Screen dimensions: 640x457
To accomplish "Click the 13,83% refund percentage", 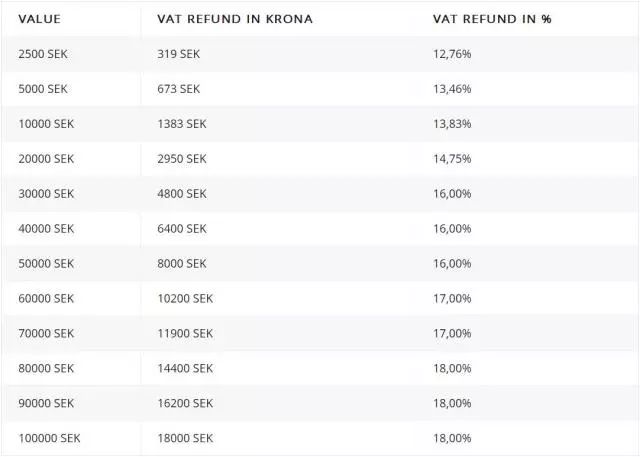I will click(452, 124).
